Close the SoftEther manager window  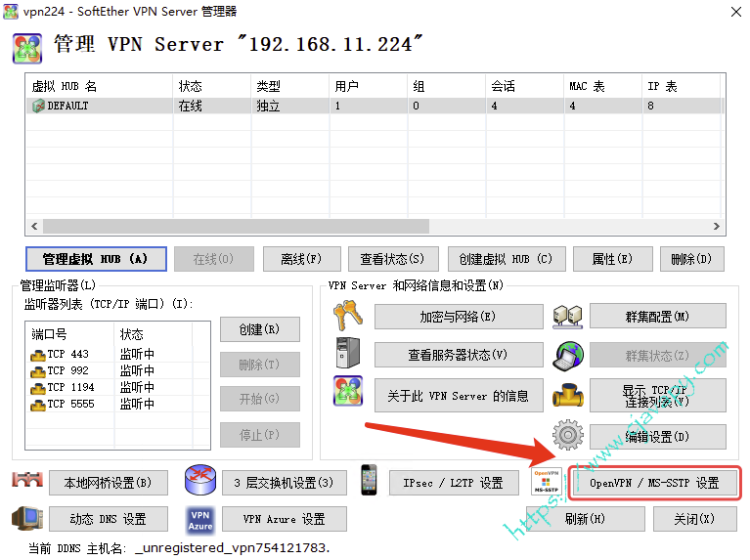736,12
